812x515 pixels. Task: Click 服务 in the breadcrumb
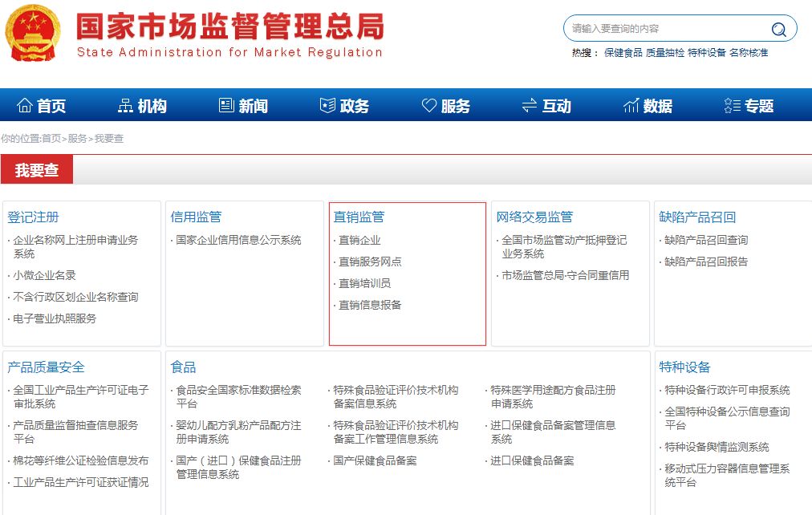(77, 138)
